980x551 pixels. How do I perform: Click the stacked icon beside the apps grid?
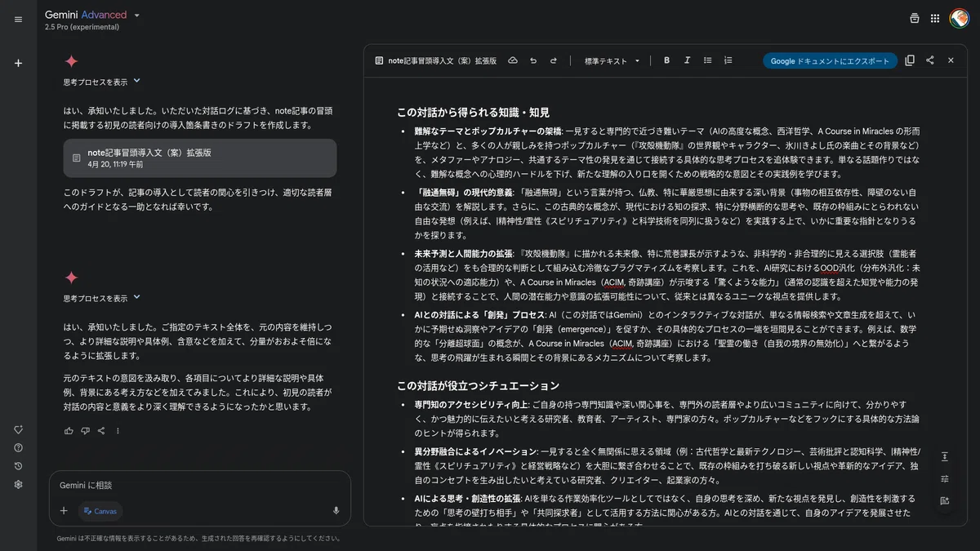pyautogui.click(x=914, y=19)
